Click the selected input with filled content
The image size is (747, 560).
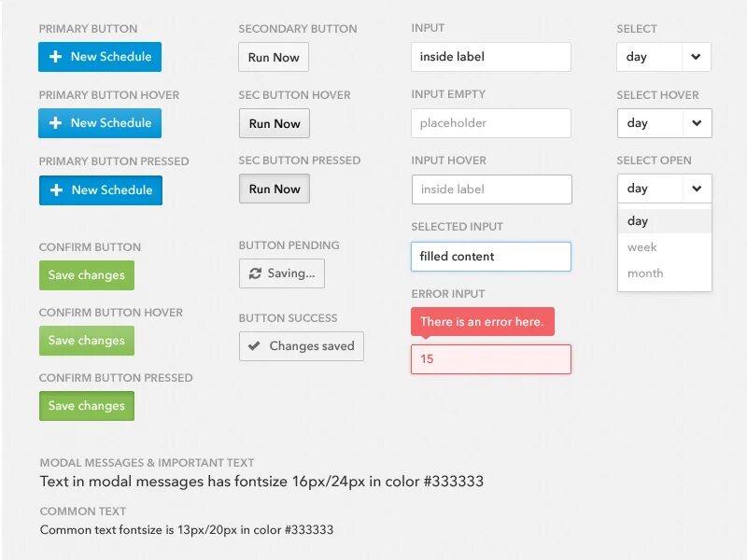click(x=491, y=257)
